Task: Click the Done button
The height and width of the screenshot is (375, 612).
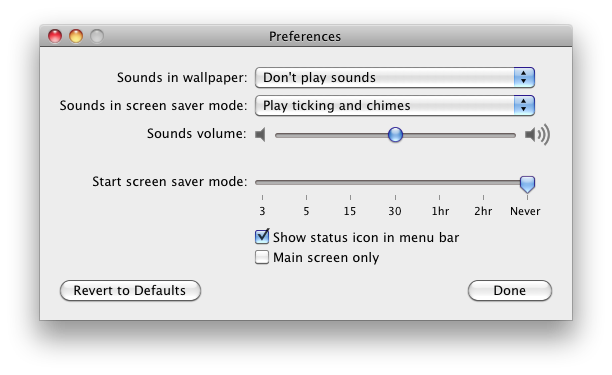Action: pos(510,290)
